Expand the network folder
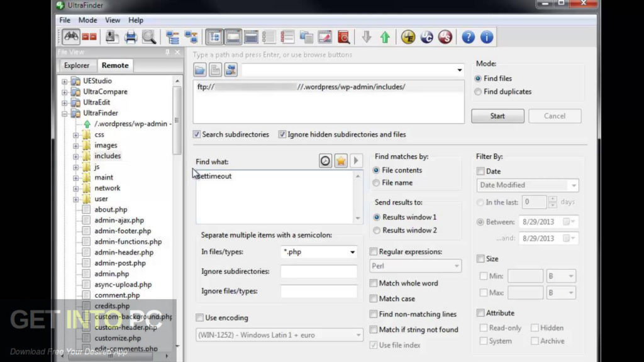Image resolution: width=644 pixels, height=362 pixels. pyautogui.click(x=76, y=189)
